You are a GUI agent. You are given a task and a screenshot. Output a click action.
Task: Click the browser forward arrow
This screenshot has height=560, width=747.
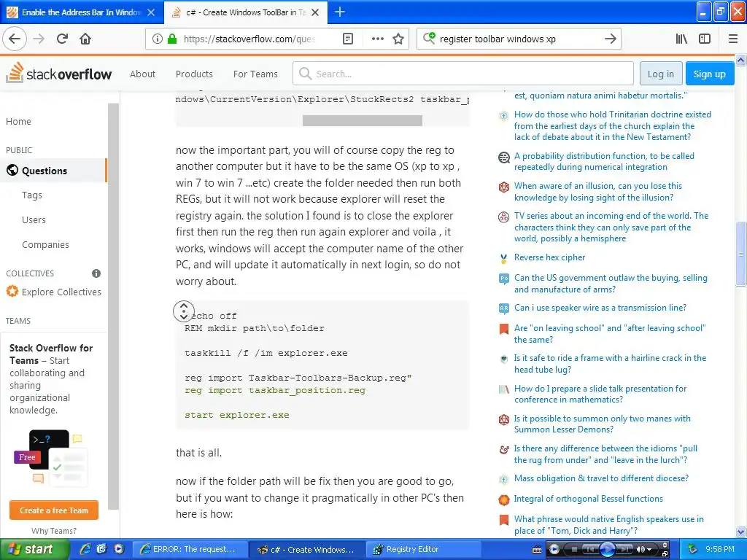pos(39,39)
